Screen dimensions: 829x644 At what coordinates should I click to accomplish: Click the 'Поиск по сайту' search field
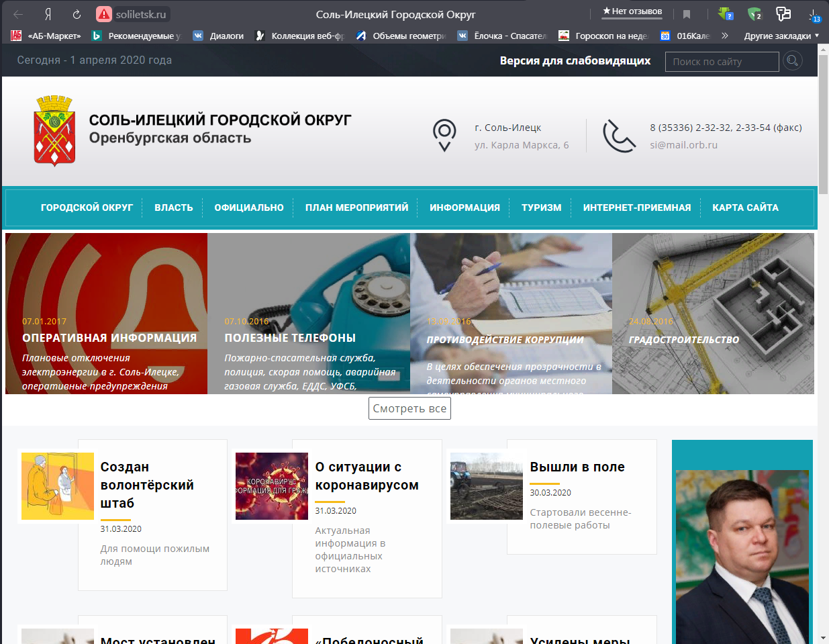(722, 62)
